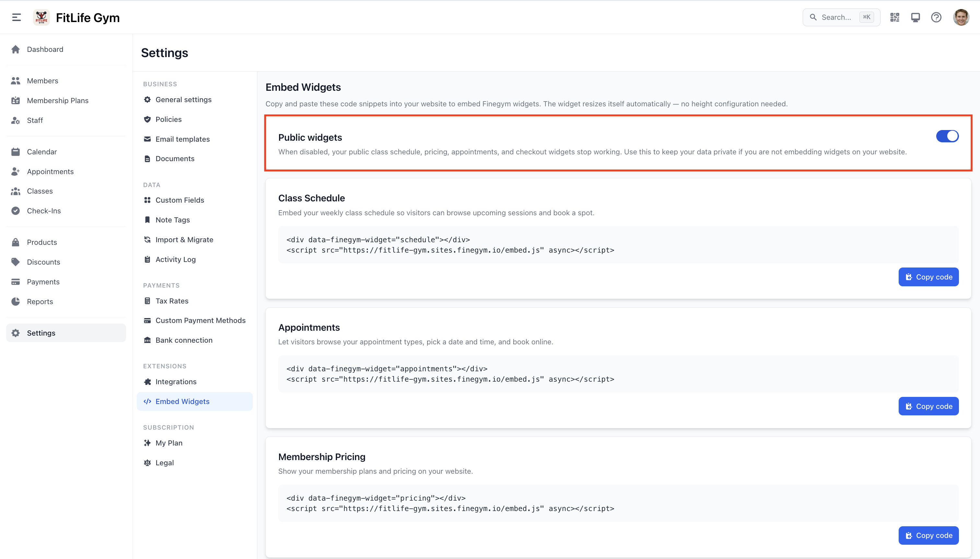Open the Calendar page
This screenshot has height=559, width=980.
[x=66, y=152]
